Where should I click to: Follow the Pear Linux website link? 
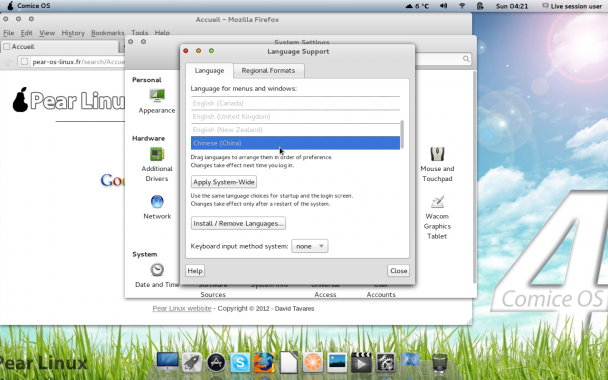182,309
